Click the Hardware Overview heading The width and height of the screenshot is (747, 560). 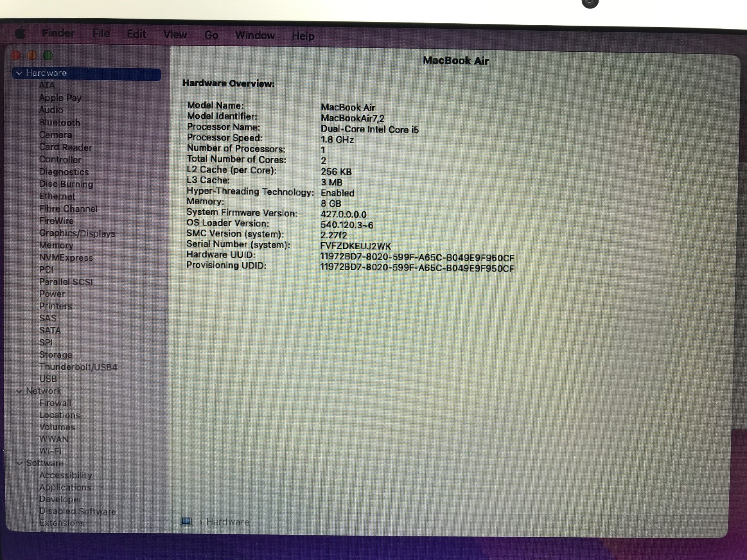tap(228, 84)
